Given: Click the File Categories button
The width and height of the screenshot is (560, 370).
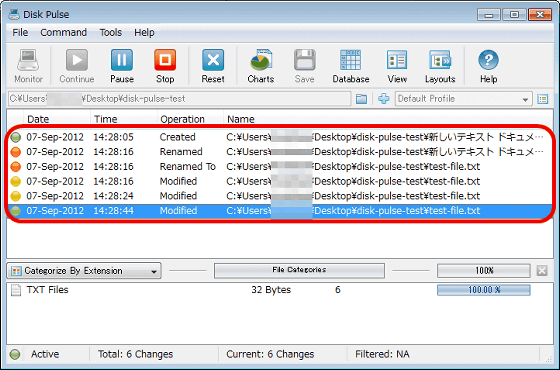Looking at the screenshot, I should (x=299, y=270).
